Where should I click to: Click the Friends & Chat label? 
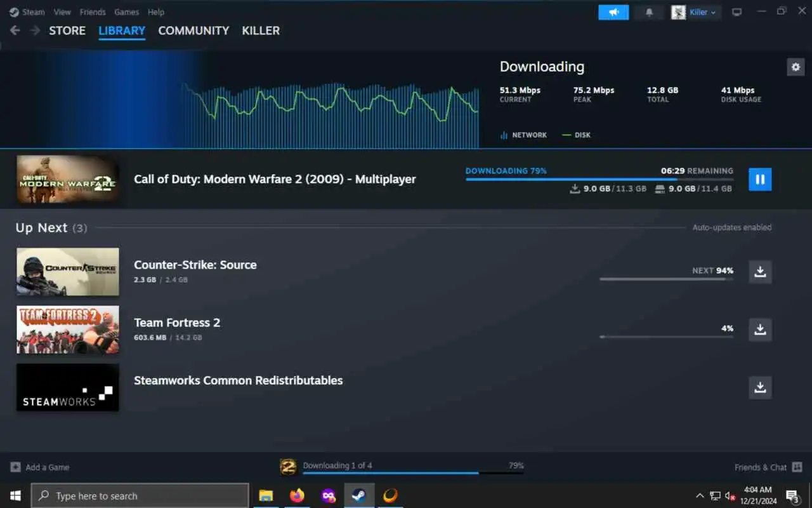tap(761, 467)
